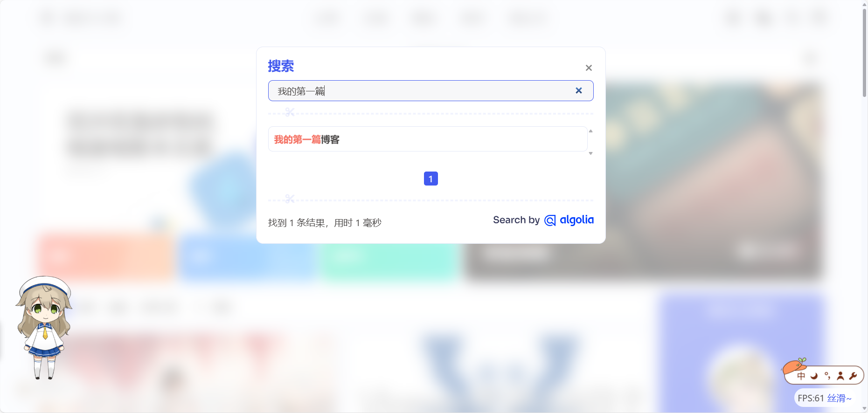This screenshot has height=413, width=868.
Task: Select page 1 in search pagination
Action: coord(431,179)
